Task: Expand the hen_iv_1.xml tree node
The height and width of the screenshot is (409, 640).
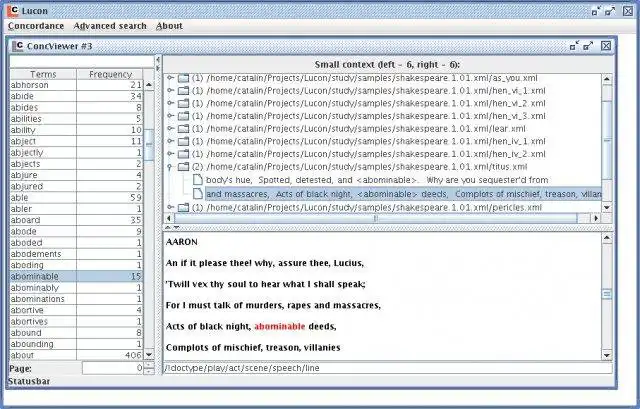Action: coord(171,141)
